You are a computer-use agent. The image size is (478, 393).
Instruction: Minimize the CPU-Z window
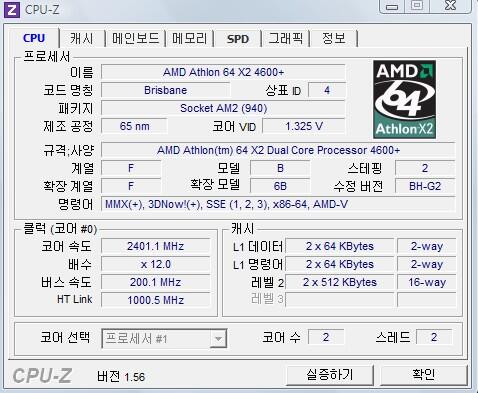point(392,6)
